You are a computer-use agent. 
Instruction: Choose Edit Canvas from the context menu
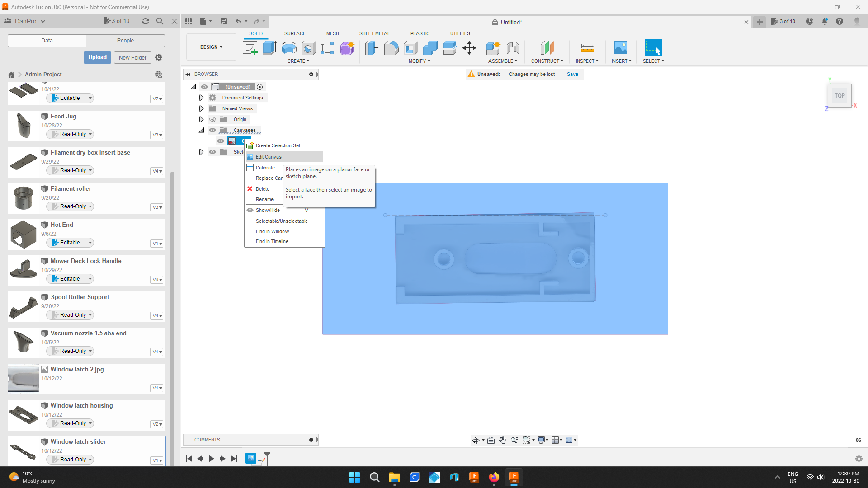click(269, 157)
